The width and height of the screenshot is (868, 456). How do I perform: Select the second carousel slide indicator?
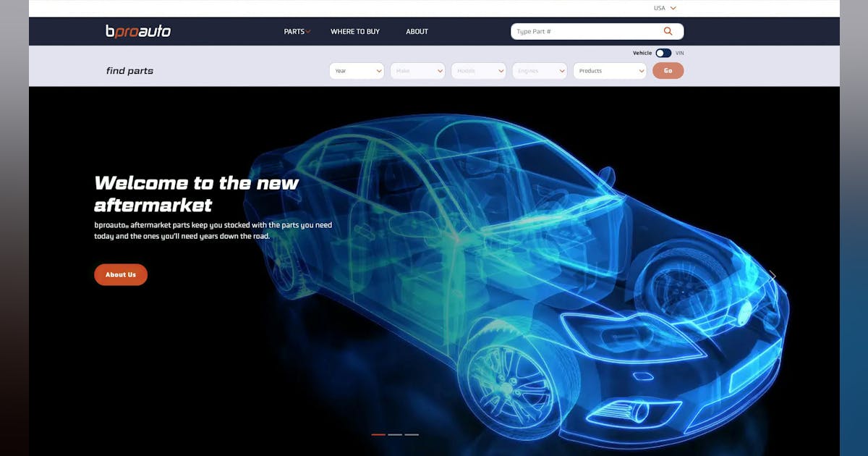[395, 434]
